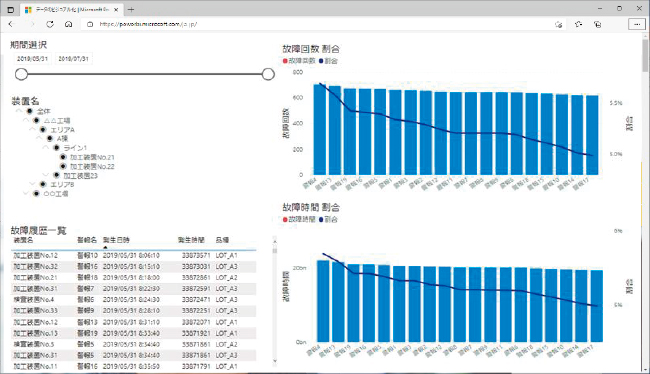
Task: Open collections icon in browser toolbar
Action: coord(597,24)
